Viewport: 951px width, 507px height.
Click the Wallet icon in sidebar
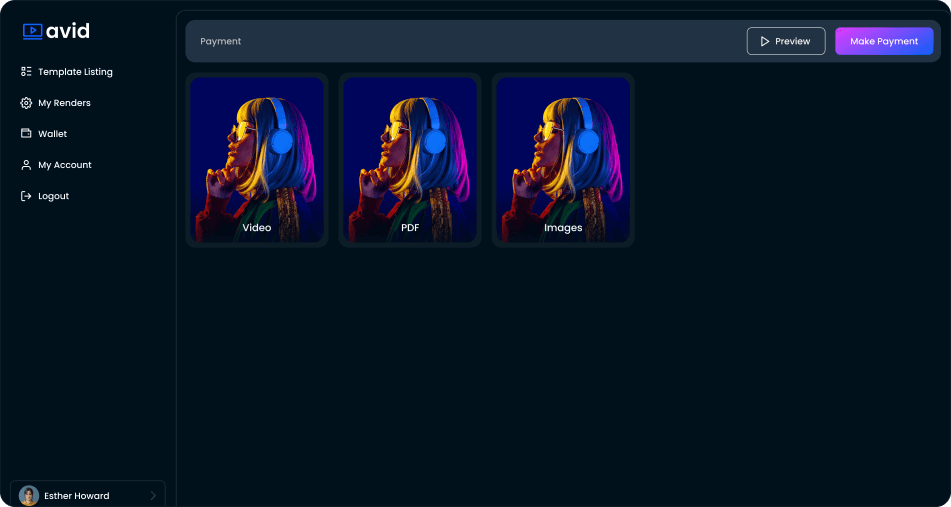(x=26, y=133)
